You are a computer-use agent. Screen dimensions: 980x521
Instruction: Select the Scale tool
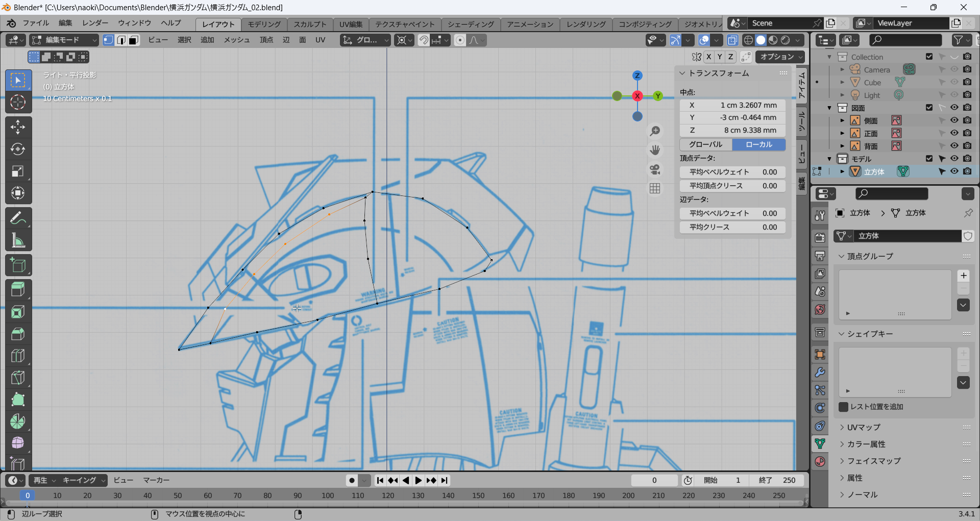(18, 171)
